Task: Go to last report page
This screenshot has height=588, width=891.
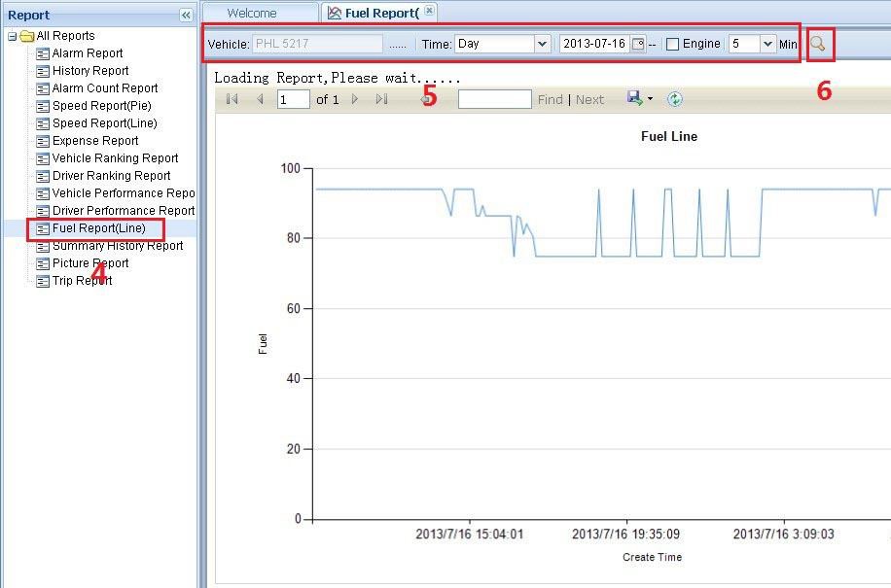Action: pos(382,99)
